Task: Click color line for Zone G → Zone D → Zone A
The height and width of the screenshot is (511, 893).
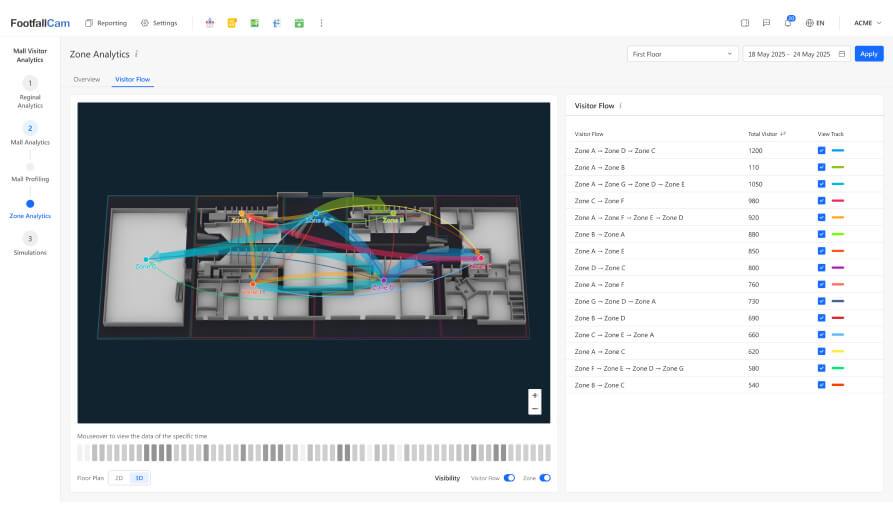Action: tap(837, 301)
